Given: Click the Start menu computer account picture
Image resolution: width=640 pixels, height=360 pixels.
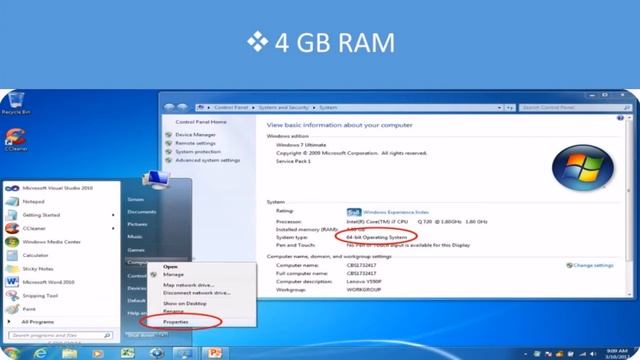Looking at the screenshot, I should (156, 180).
